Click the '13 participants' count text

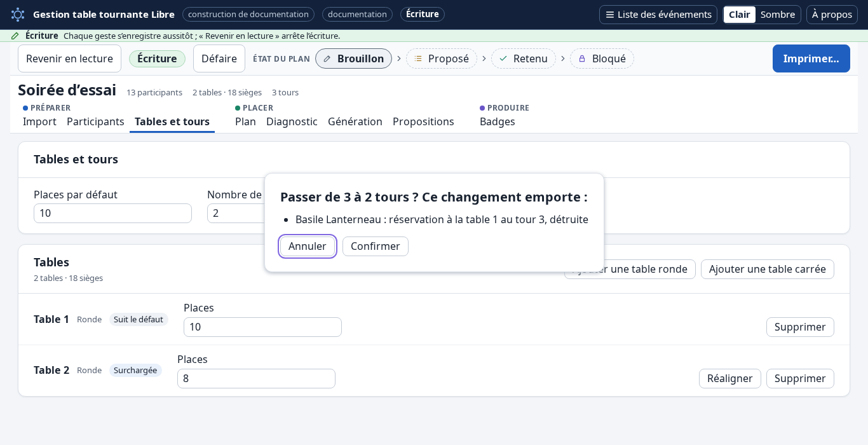coord(154,92)
